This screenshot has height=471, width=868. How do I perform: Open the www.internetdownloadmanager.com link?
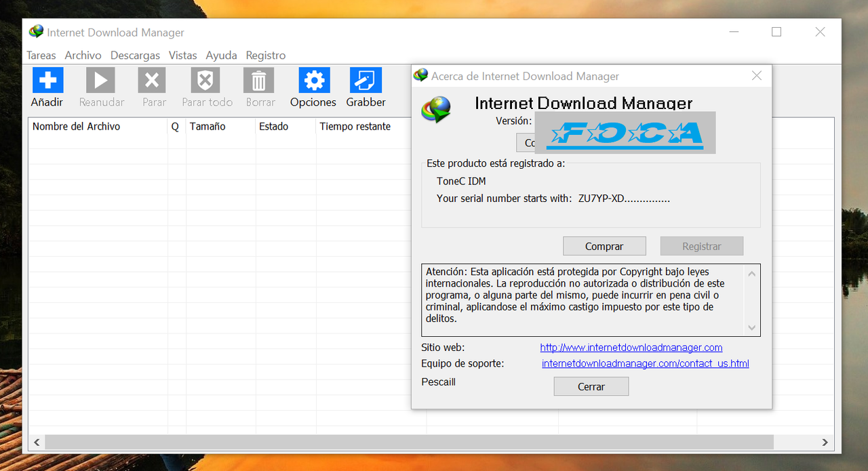[x=631, y=348]
